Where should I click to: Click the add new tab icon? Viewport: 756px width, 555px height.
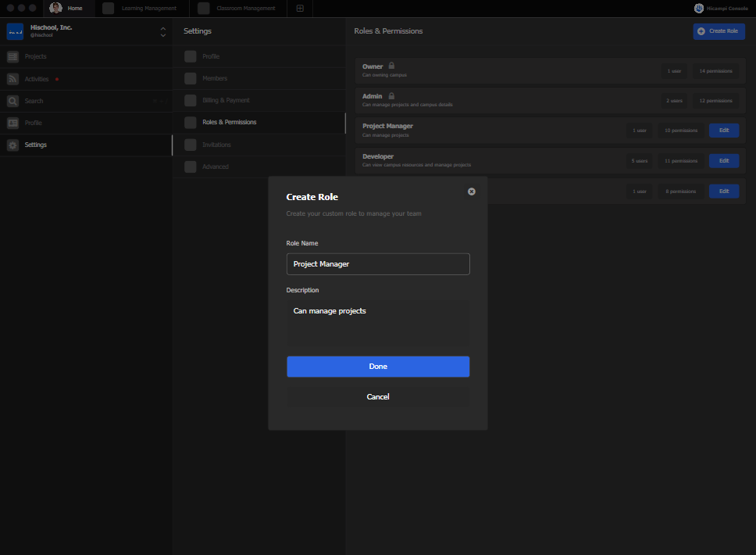point(300,9)
